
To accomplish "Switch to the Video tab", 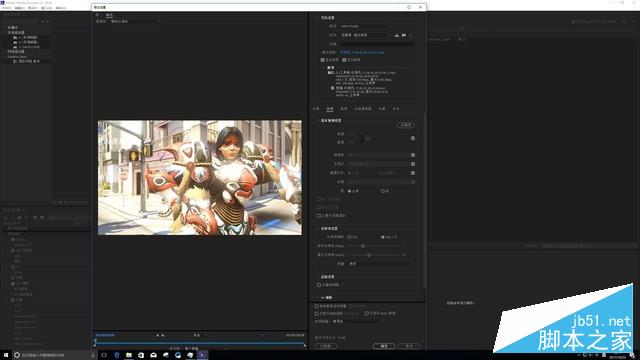I will click(330, 109).
